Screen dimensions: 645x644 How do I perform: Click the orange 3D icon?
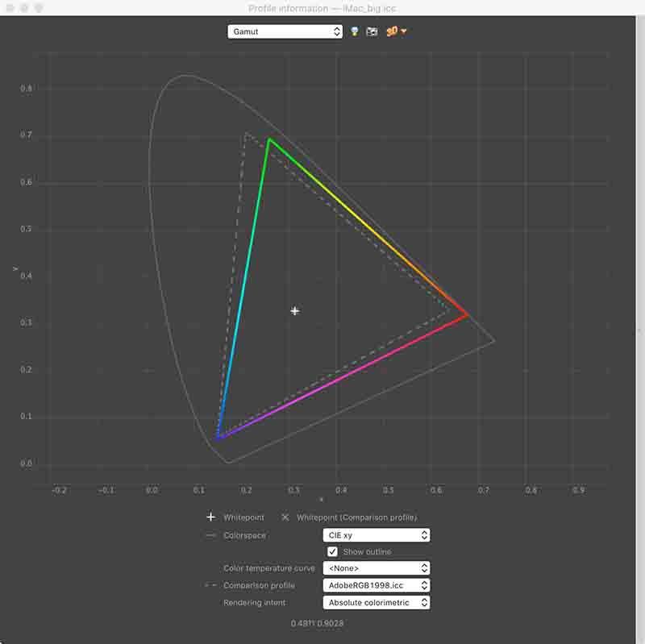click(392, 31)
